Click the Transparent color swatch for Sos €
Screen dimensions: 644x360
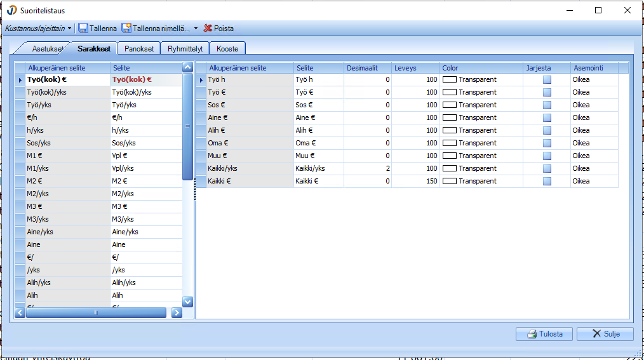coord(449,105)
